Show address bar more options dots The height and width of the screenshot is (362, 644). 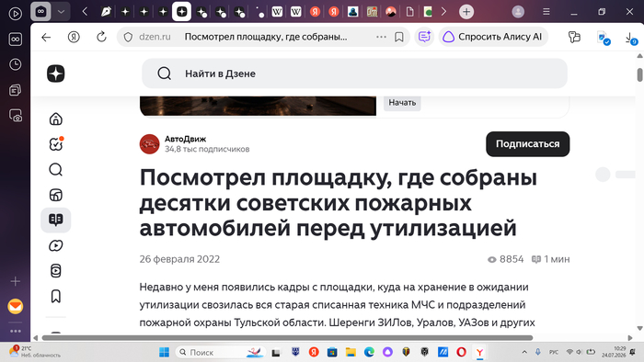tap(381, 37)
